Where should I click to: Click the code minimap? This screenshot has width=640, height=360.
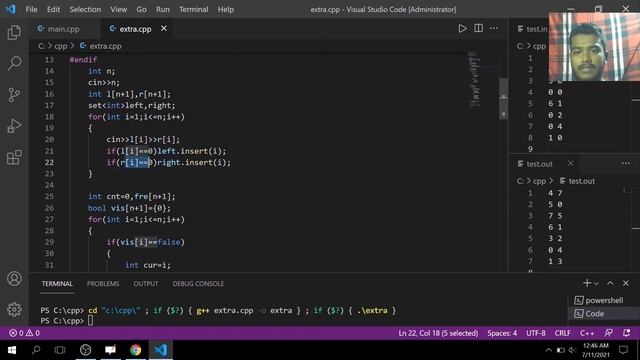click(x=474, y=80)
